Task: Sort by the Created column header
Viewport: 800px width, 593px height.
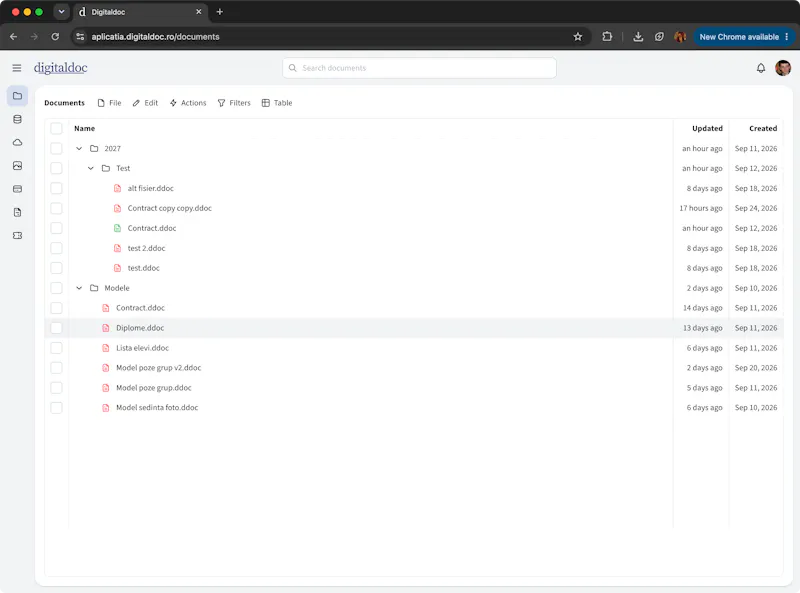Action: click(763, 129)
